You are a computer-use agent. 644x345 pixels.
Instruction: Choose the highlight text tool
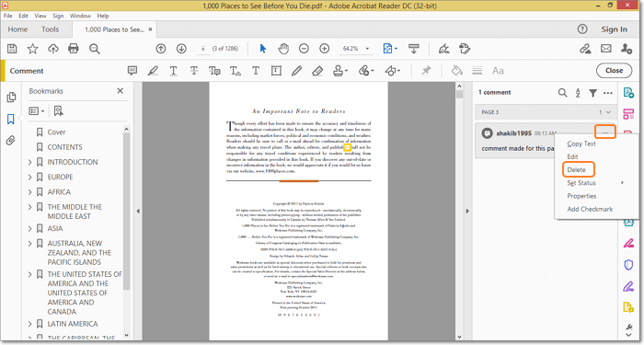pos(153,71)
